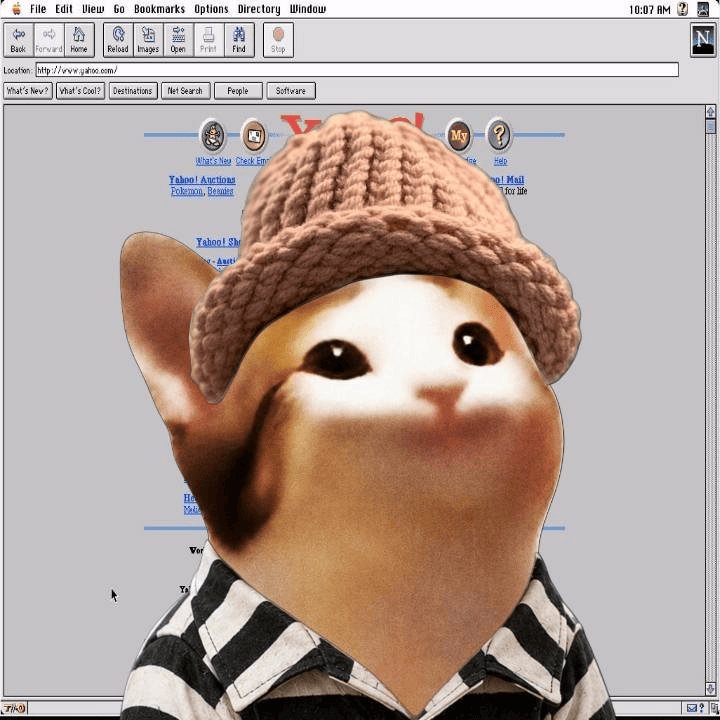Open Find with the binoculars button

(239, 40)
